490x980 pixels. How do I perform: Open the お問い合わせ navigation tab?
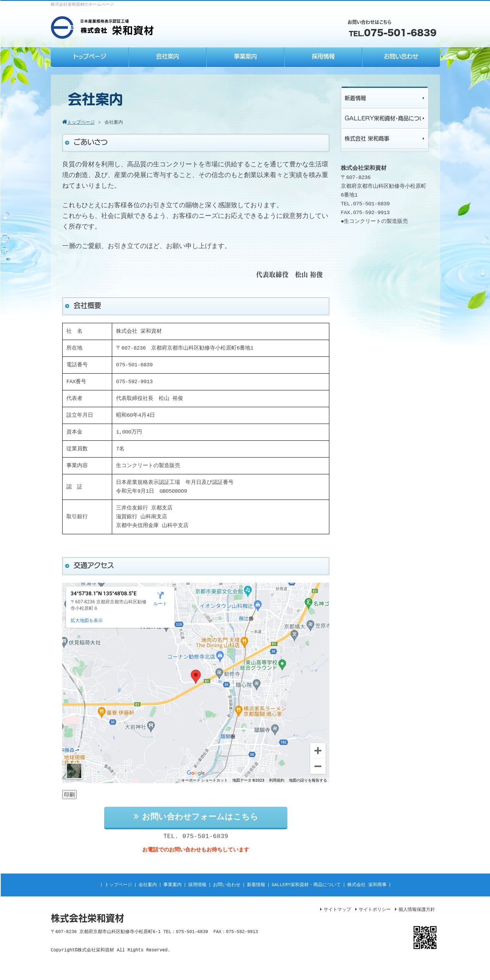pyautogui.click(x=401, y=57)
